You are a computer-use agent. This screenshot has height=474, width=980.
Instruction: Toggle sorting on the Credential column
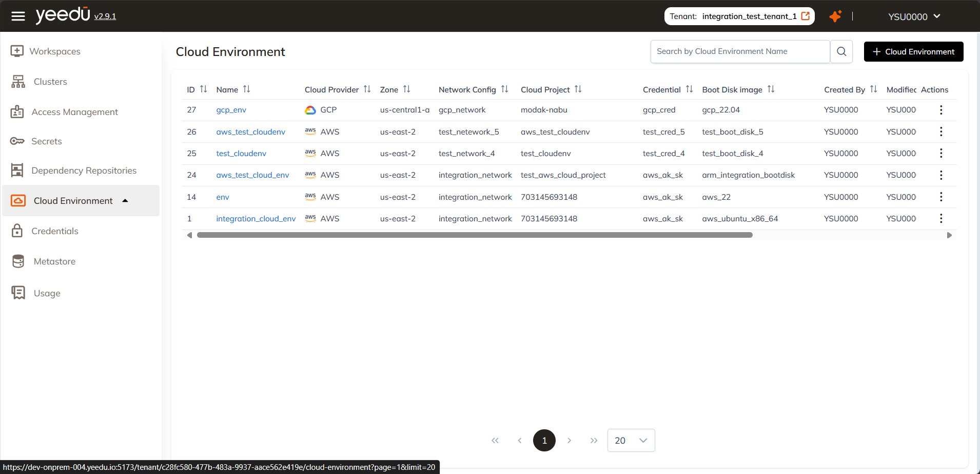pyautogui.click(x=689, y=89)
